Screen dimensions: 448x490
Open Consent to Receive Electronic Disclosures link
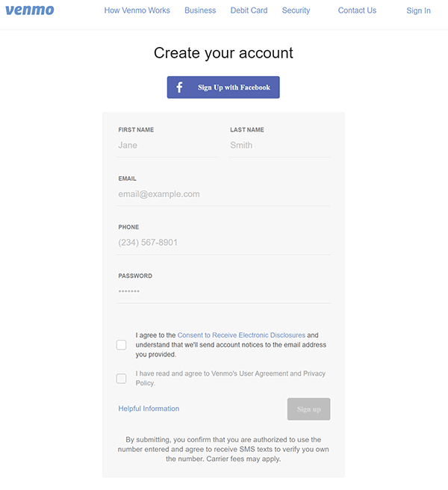pos(241,335)
